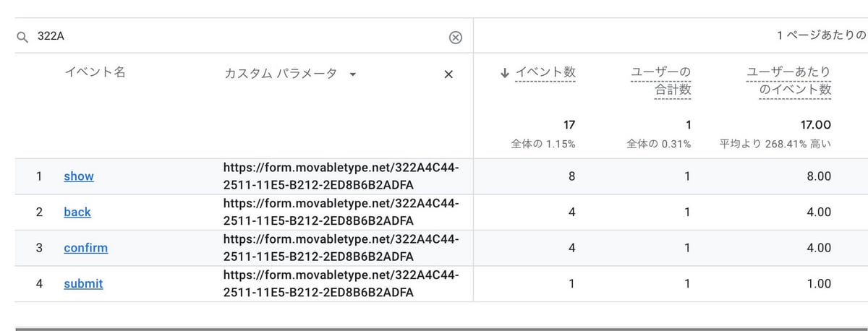This screenshot has width=868, height=331.
Task: Click event count 8 in show row
Action: point(571,176)
